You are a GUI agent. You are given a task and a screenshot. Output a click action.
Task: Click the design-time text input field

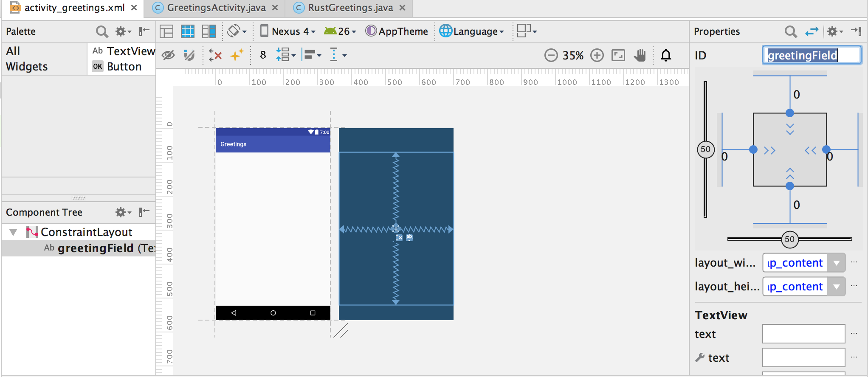tap(803, 357)
